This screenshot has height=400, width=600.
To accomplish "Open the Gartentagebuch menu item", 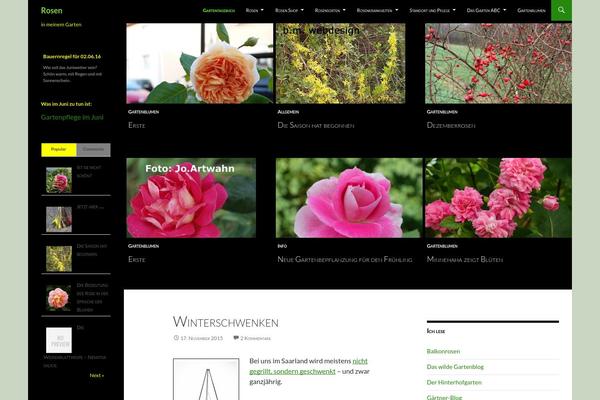I will coord(219,10).
